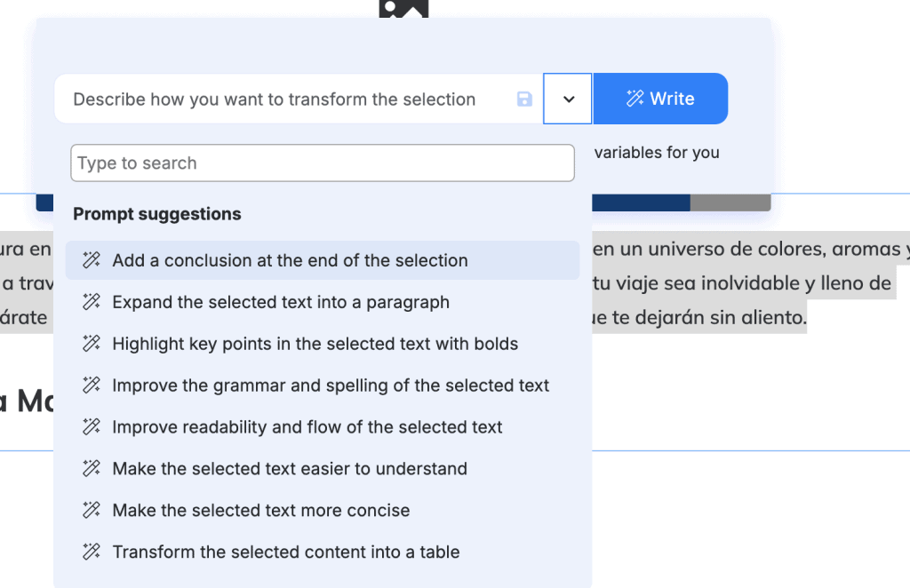
Task: Pick 'Make the selected text easier to understand'
Action: [x=323, y=469]
